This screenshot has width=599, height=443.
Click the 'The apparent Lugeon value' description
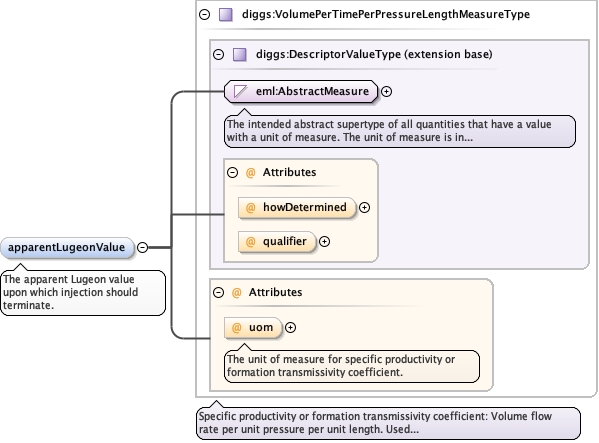coord(83,293)
